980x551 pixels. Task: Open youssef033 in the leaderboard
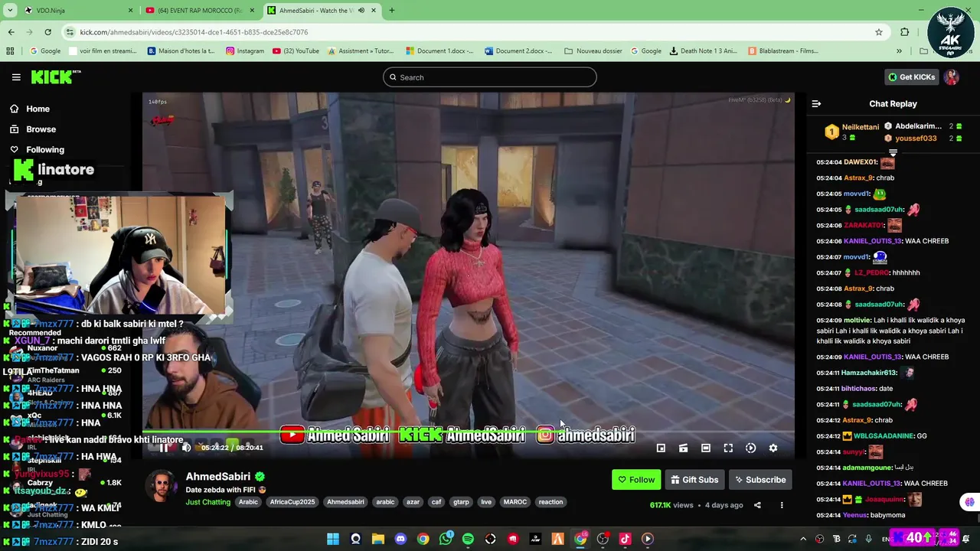pyautogui.click(x=916, y=139)
